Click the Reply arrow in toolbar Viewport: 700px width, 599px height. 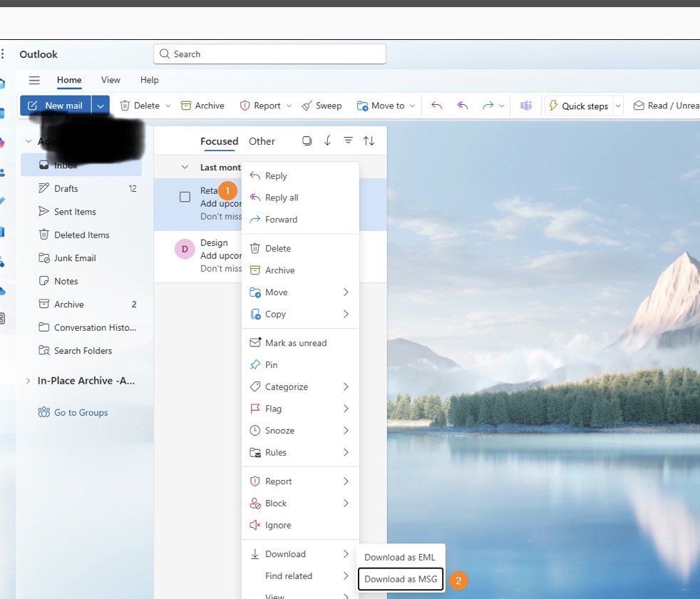coord(436,106)
